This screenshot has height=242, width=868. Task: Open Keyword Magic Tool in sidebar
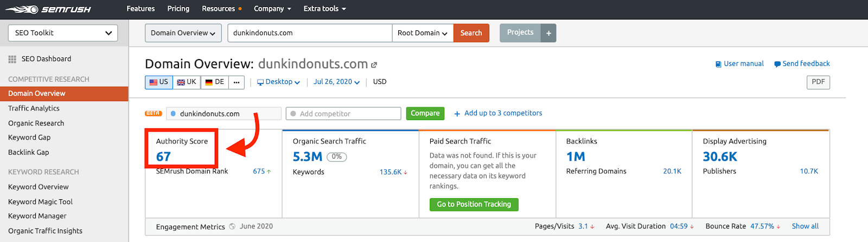[x=40, y=202]
